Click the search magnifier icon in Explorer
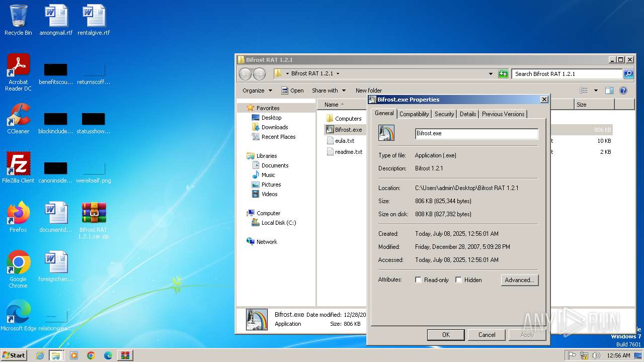This screenshot has height=362, width=644. pos(628,74)
